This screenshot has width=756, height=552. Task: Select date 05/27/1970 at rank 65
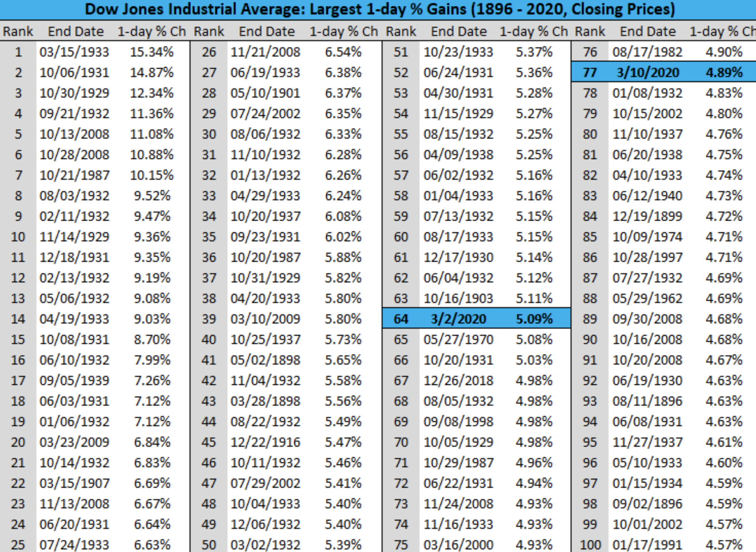459,339
